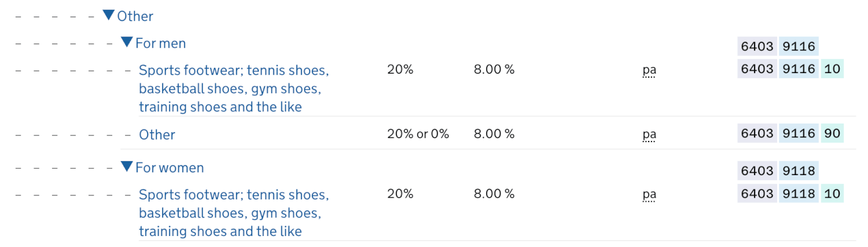Image resolution: width=868 pixels, height=247 pixels.
Task: Click the pa unit abbreviation in women's Sports footwear row
Action: (x=649, y=194)
